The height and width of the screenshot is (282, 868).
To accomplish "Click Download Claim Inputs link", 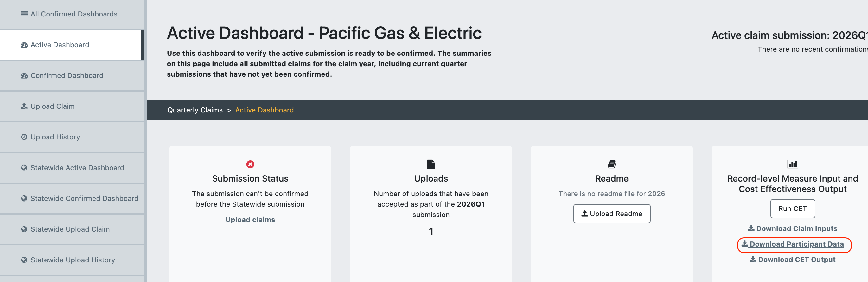I will pyautogui.click(x=792, y=228).
